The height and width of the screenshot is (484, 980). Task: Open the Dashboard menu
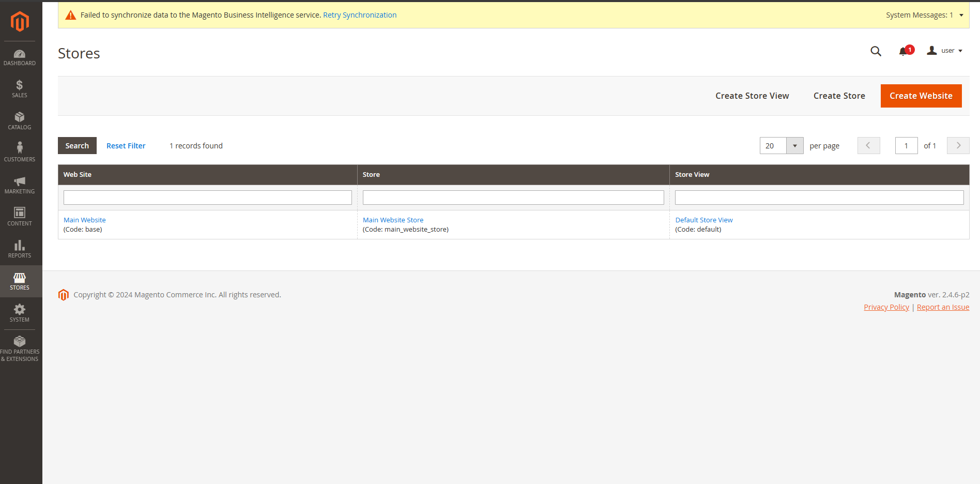coord(20,57)
